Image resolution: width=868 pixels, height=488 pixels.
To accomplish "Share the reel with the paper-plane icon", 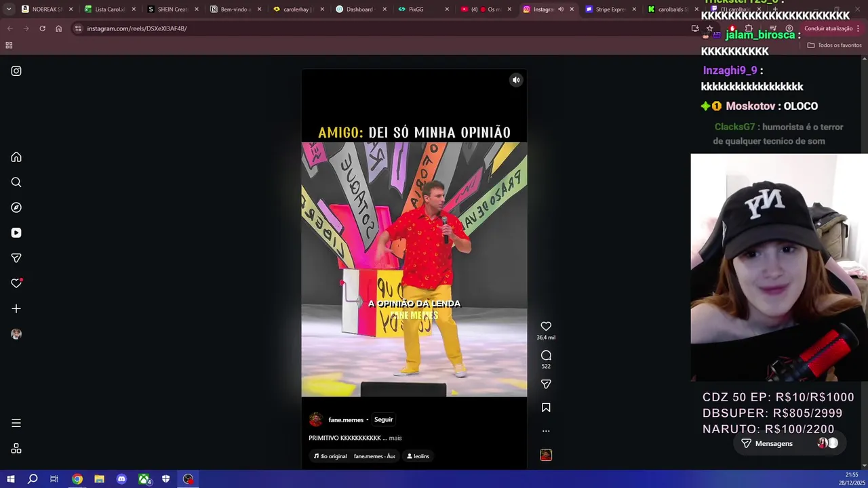I will coord(546,384).
